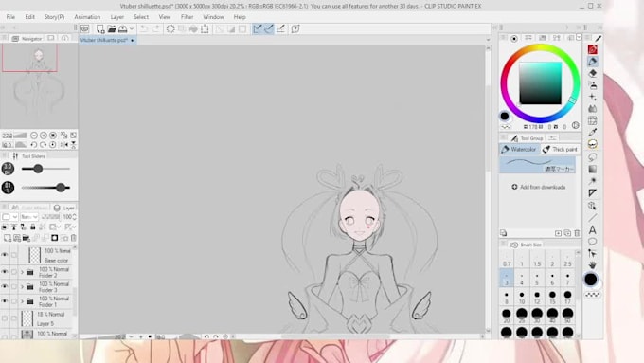Open the File menu
The image size is (644, 363).
pos(10,17)
